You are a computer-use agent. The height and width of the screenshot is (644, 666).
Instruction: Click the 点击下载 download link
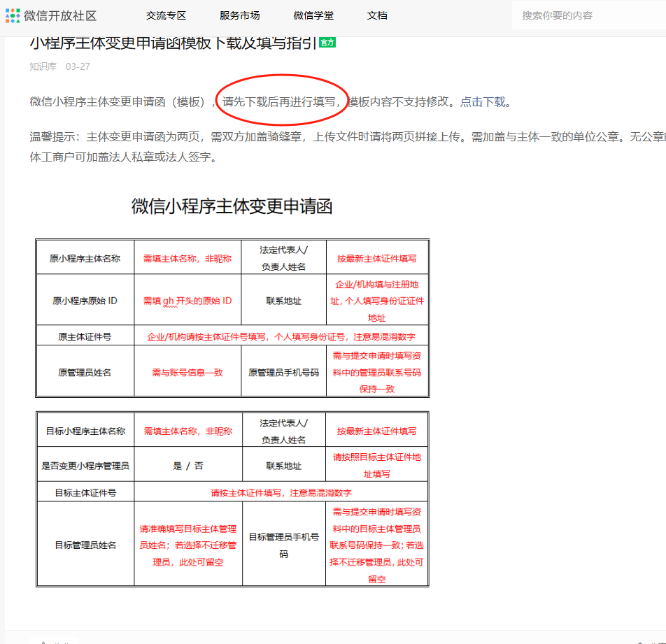tap(483, 102)
